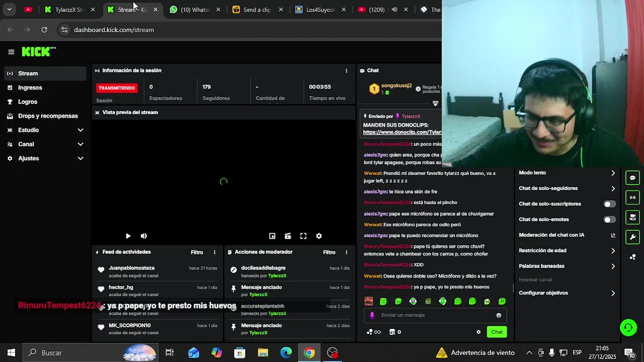This screenshot has height=362, width=644.
Task: Click the purple identity icon in the message box
Action: [372, 315]
